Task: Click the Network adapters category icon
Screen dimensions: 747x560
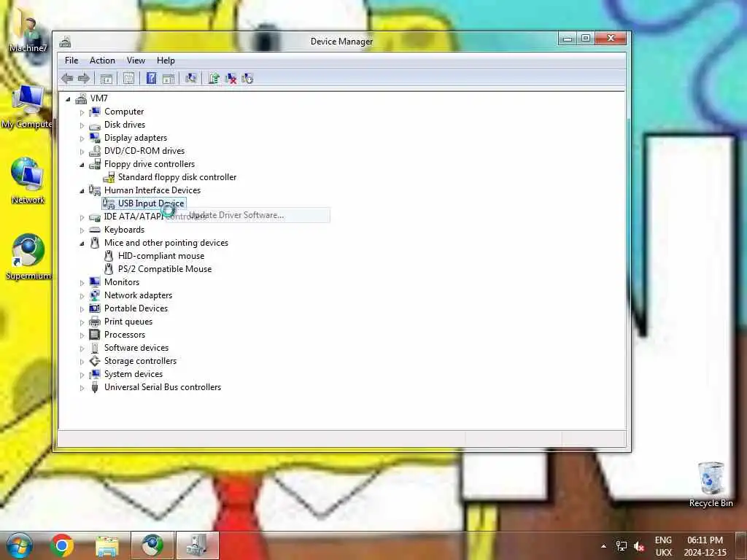Action: [x=95, y=295]
